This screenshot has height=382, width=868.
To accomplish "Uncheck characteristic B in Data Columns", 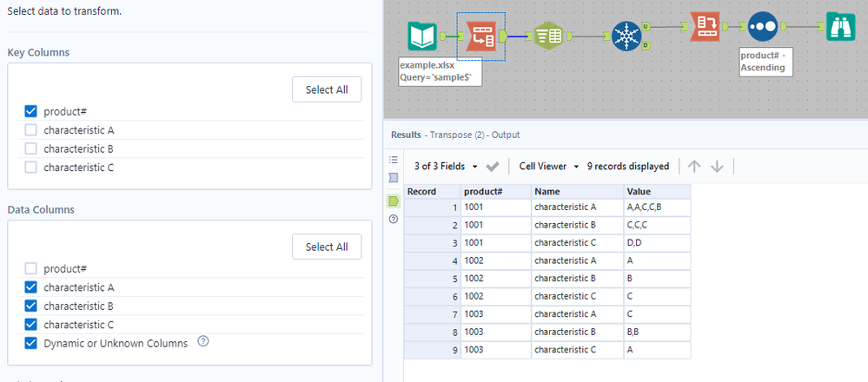I will point(31,306).
